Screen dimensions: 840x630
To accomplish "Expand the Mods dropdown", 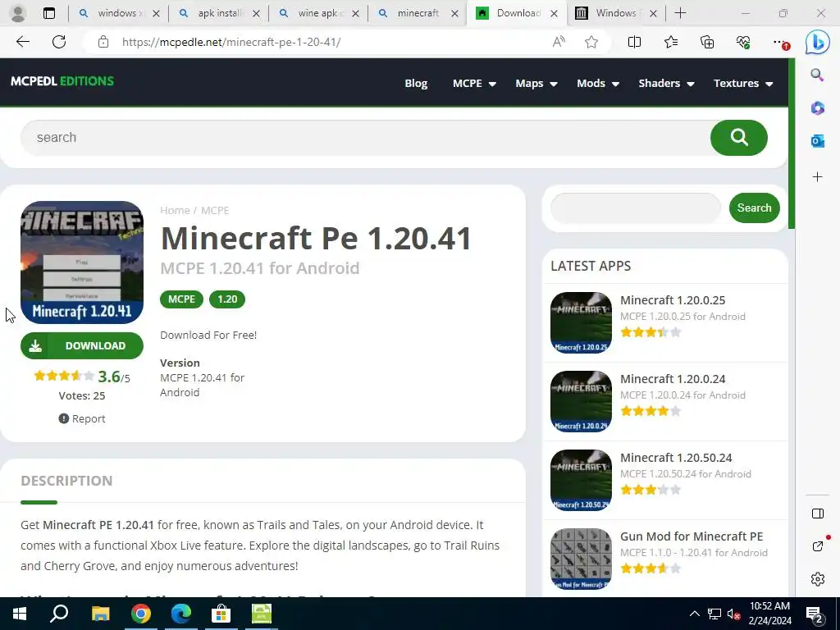I will (x=598, y=83).
